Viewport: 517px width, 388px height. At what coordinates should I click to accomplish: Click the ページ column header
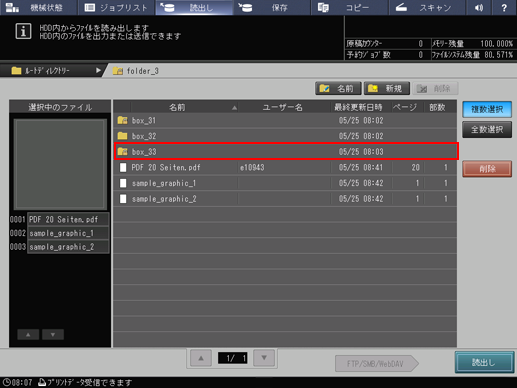point(405,107)
